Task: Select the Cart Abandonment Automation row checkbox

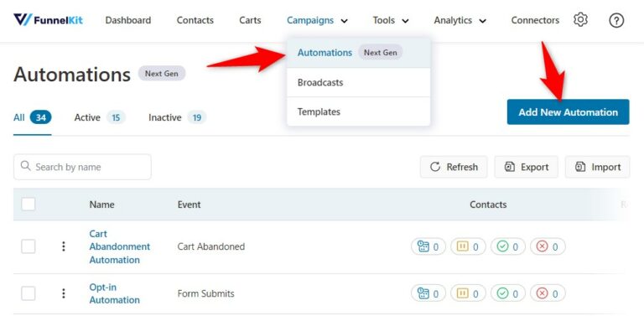Action: pos(29,246)
